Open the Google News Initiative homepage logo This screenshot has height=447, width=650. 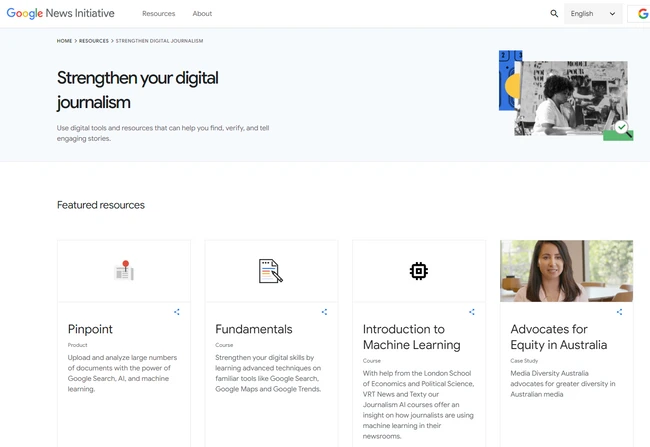[x=61, y=14]
